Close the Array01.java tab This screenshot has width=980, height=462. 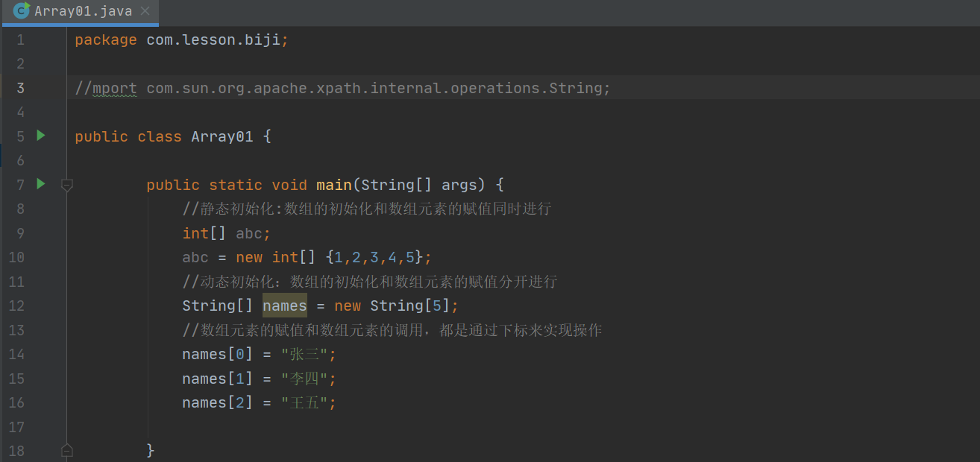click(x=145, y=11)
